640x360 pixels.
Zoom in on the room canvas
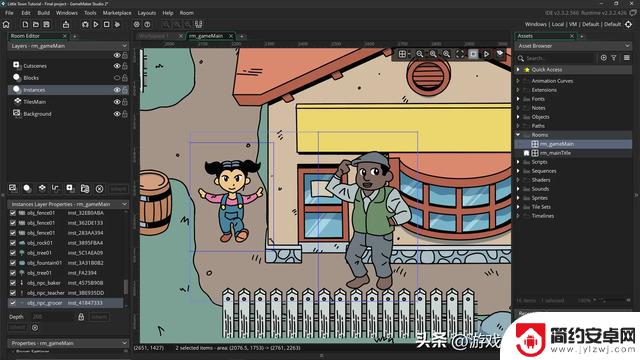(x=447, y=54)
